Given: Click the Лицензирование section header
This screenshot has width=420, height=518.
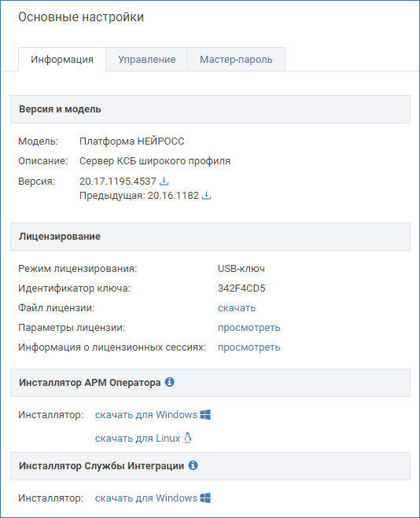Looking at the screenshot, I should (x=210, y=237).
